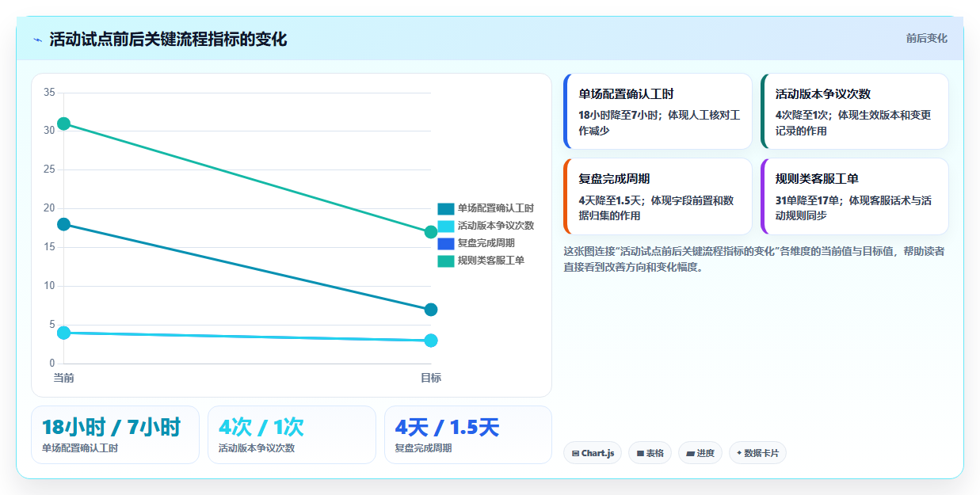Open the 复盘完成周期 info card

tap(658, 196)
